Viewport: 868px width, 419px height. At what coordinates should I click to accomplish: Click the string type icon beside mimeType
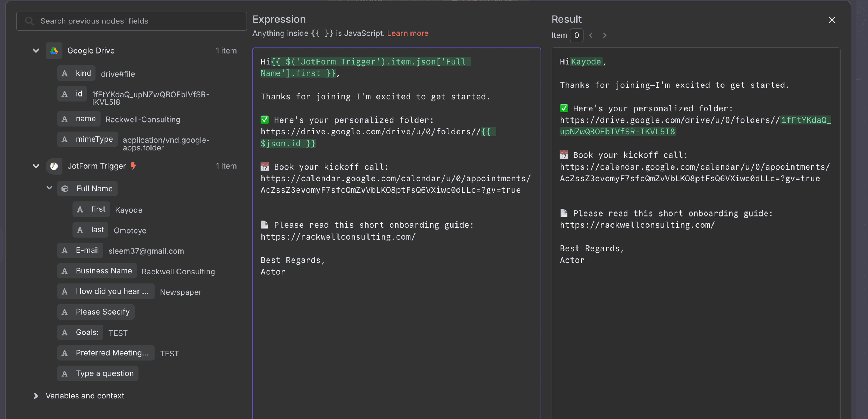click(x=65, y=140)
